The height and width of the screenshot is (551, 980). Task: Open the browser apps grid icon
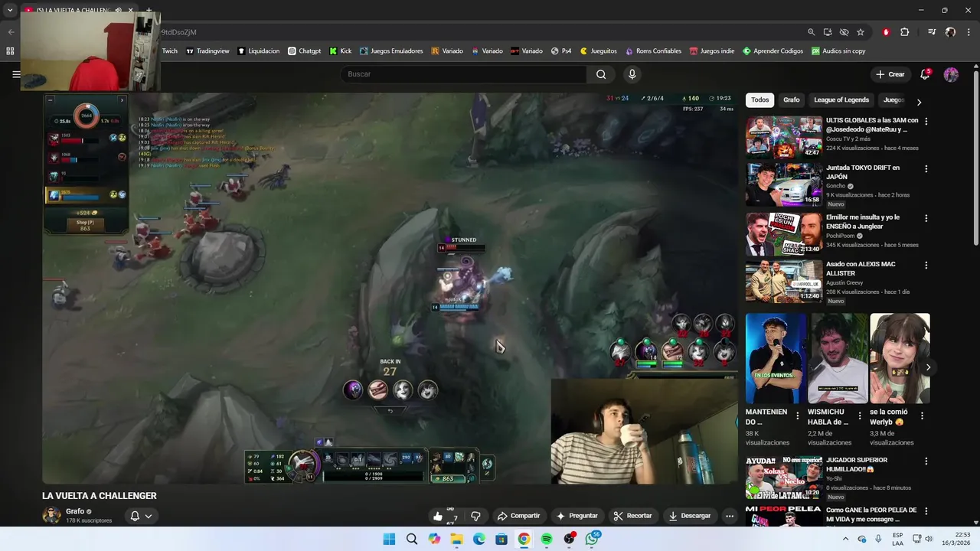click(x=10, y=51)
